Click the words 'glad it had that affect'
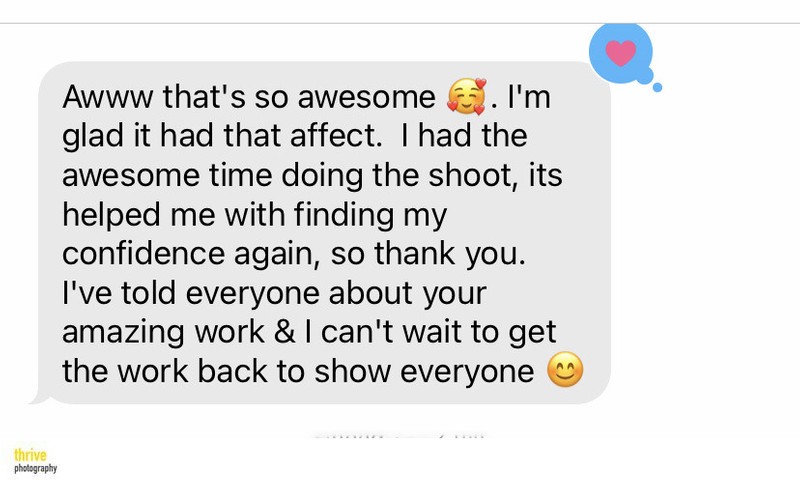This screenshot has height=483, width=800. (219, 136)
